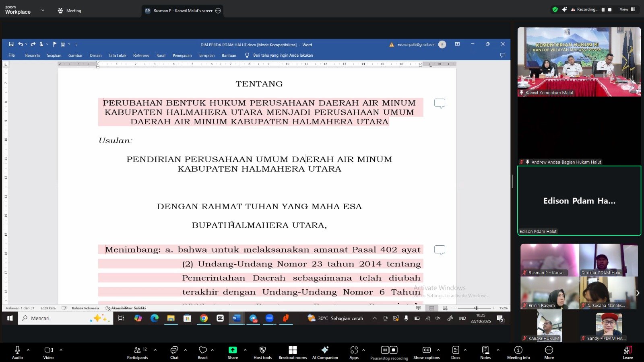644x362 pixels.
Task: Click the Meeting info icon
Action: (518, 352)
